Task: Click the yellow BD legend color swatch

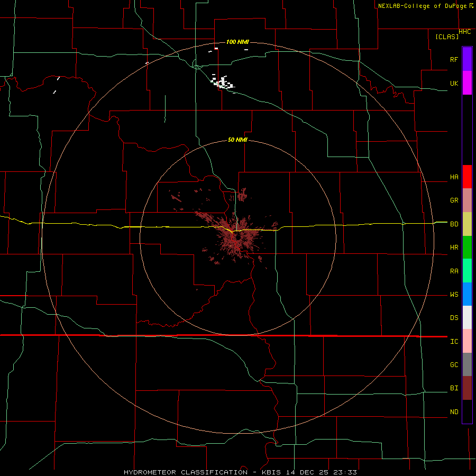Action: [467, 224]
